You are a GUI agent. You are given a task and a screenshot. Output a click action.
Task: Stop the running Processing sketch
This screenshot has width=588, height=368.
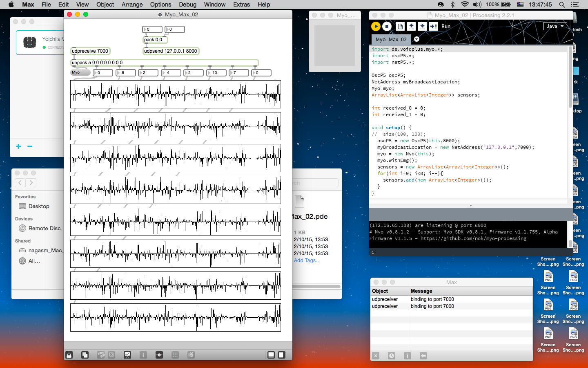coord(387,26)
